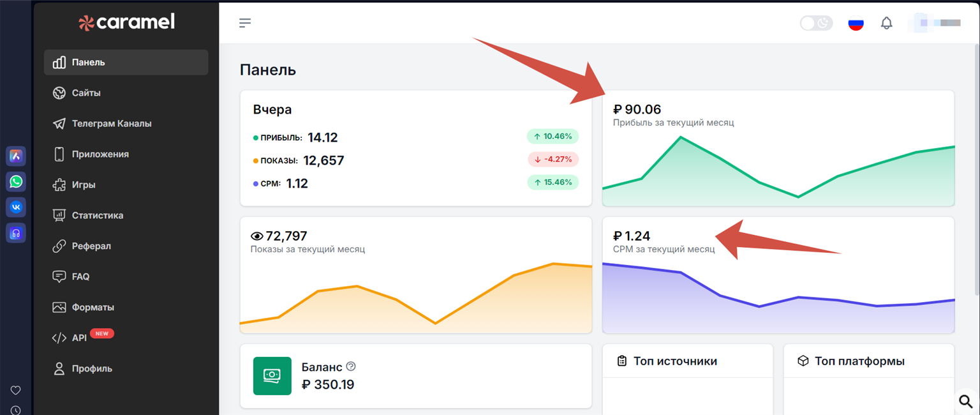Open the Russian flag language selector
The height and width of the screenshot is (415, 980).
coord(856,24)
